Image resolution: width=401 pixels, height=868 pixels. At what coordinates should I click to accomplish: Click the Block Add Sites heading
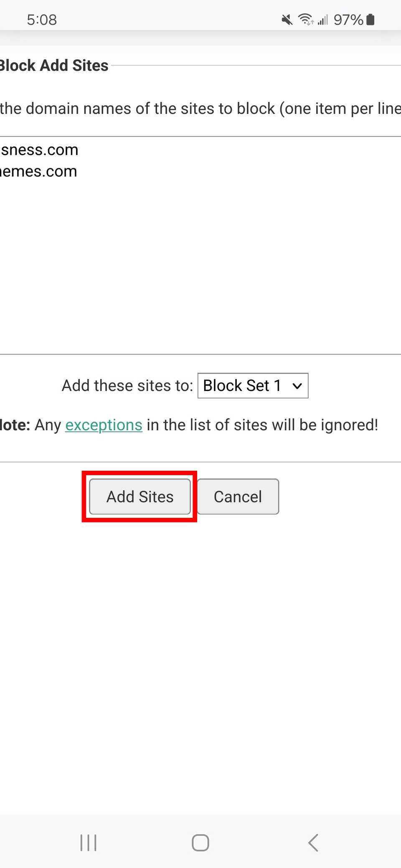54,65
